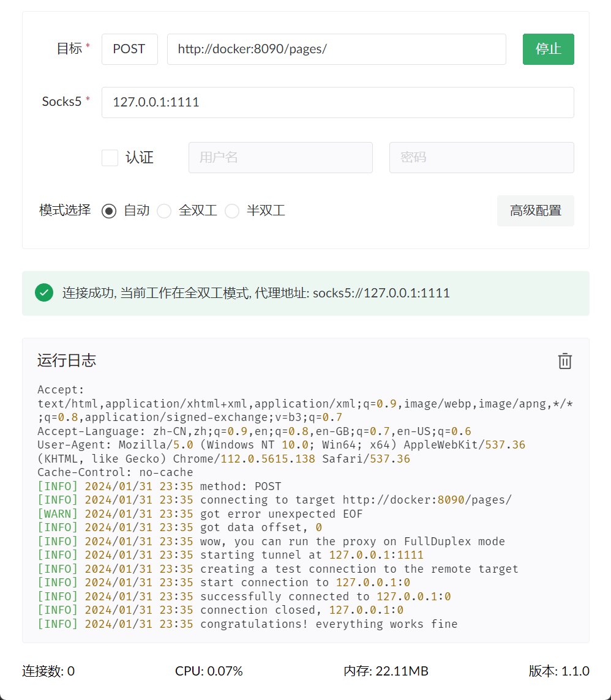This screenshot has height=700, width=611.
Task: Click the 'creating a test connection' log line
Action: coord(278,569)
